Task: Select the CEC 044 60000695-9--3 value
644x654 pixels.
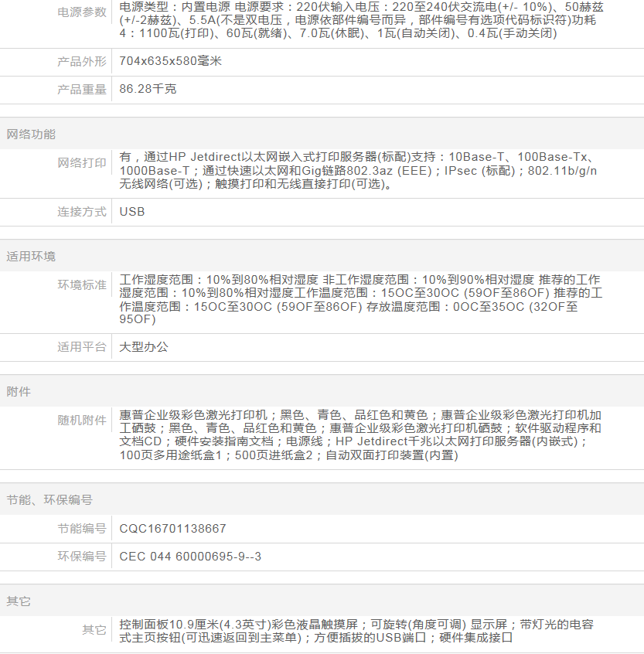Action: 190,557
